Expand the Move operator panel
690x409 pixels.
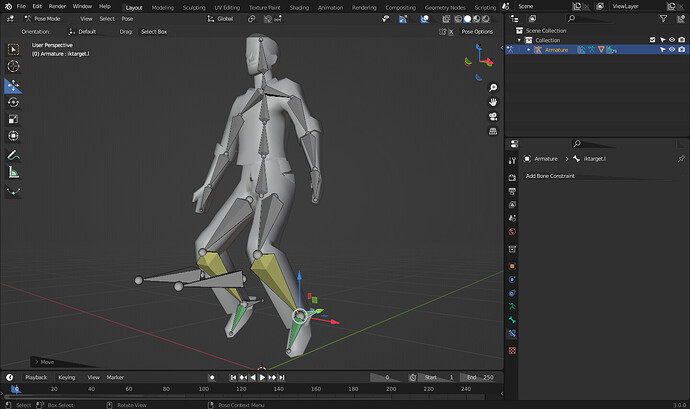point(44,362)
